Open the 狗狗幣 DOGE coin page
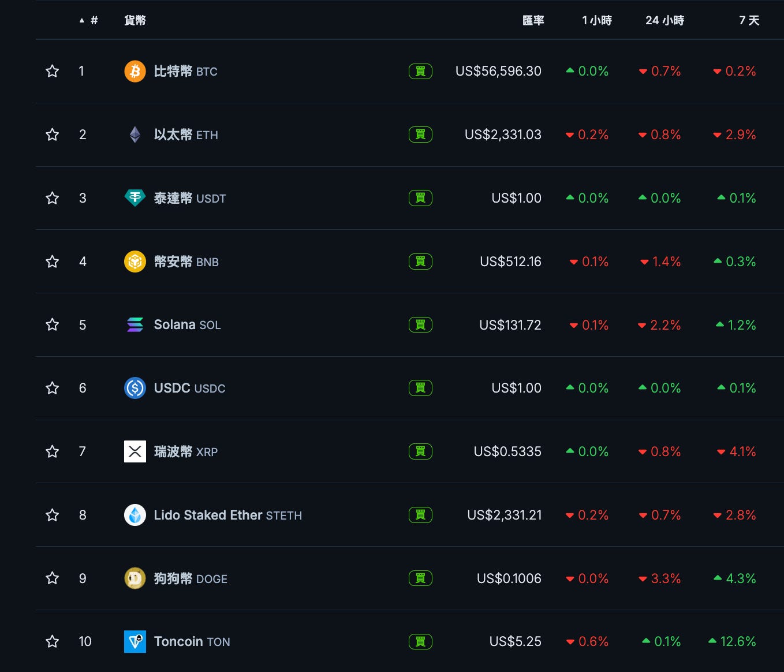 point(191,578)
